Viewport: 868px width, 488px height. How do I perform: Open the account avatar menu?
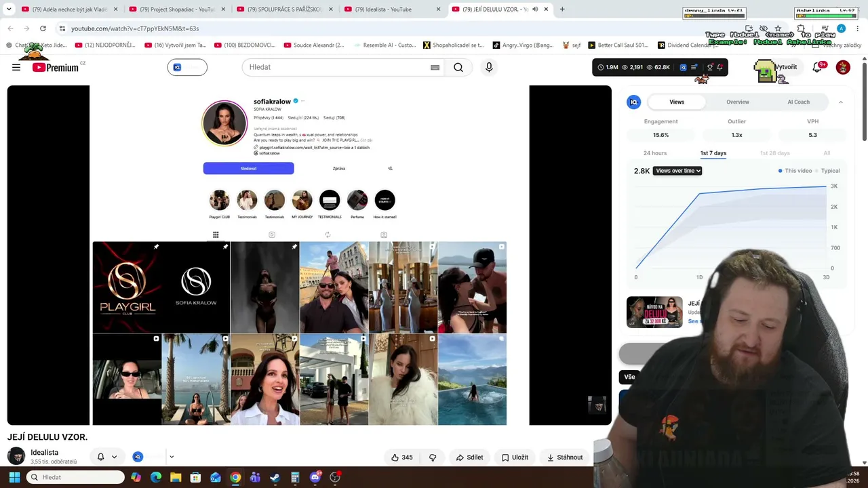click(x=843, y=67)
